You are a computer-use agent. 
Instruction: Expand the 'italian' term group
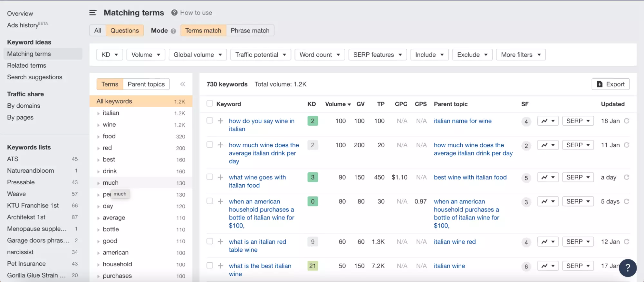click(98, 113)
